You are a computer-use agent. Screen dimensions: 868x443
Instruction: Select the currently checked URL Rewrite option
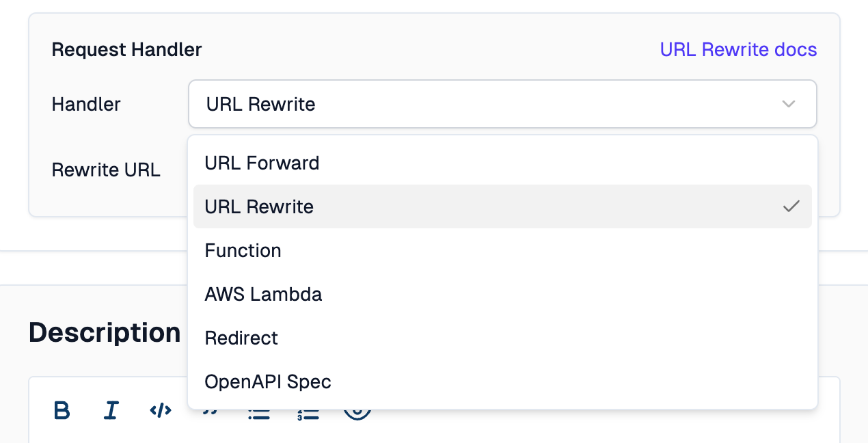[259, 206]
